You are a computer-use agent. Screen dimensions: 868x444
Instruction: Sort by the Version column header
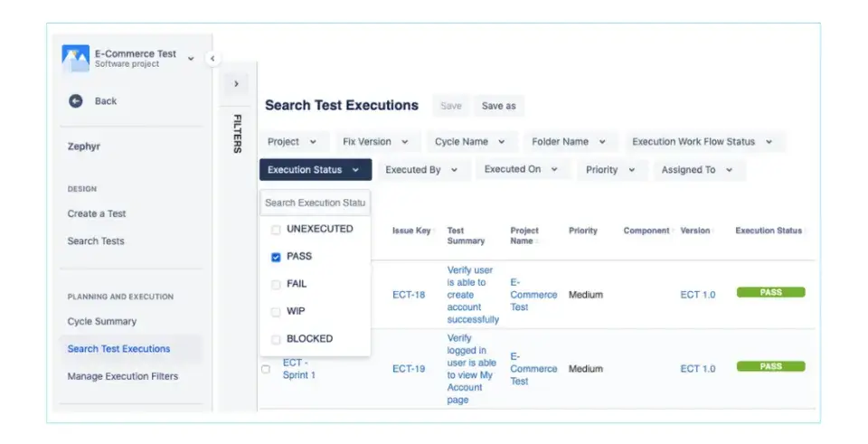pos(694,231)
